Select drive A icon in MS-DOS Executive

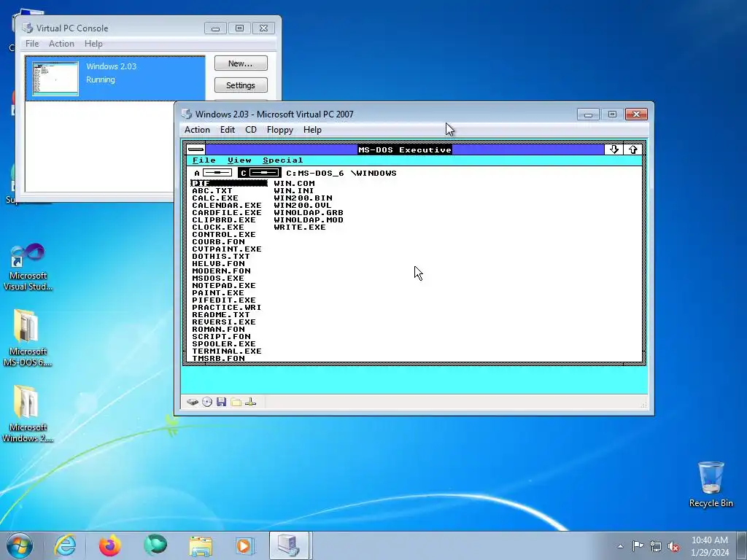213,173
